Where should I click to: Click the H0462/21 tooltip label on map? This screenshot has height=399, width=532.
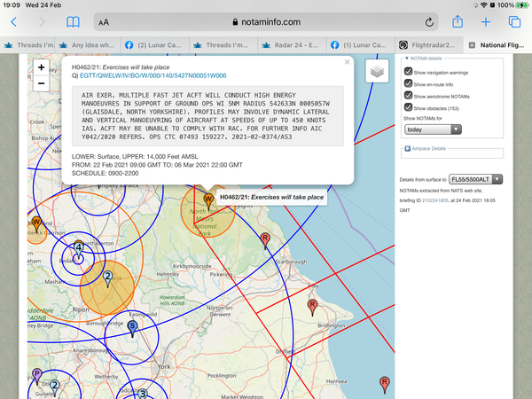[271, 197]
